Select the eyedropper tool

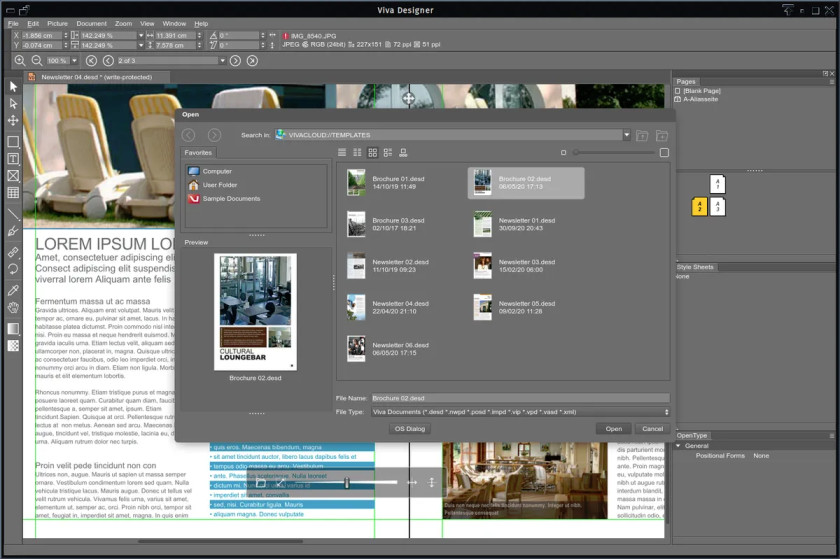[x=13, y=290]
